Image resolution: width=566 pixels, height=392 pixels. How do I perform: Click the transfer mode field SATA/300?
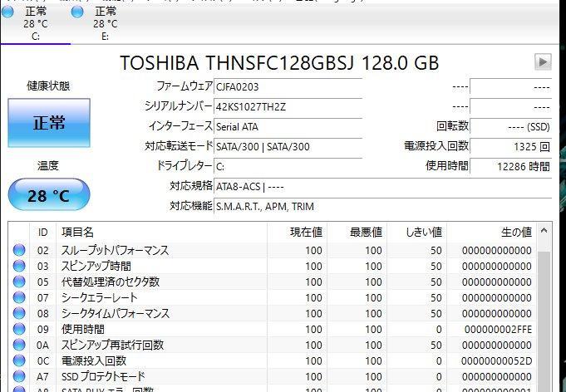[288, 146]
